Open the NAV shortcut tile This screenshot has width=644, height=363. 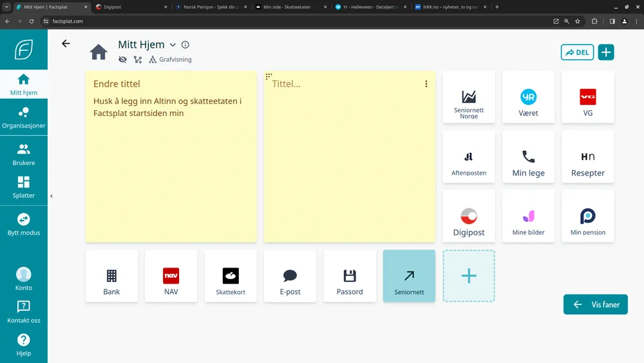tap(171, 276)
